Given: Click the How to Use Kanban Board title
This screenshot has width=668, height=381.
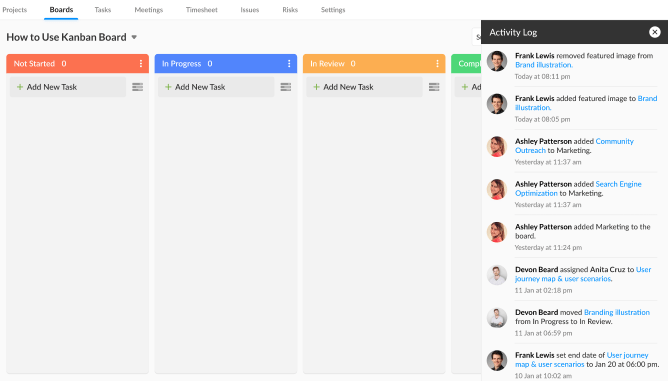Looking at the screenshot, I should pos(66,37).
